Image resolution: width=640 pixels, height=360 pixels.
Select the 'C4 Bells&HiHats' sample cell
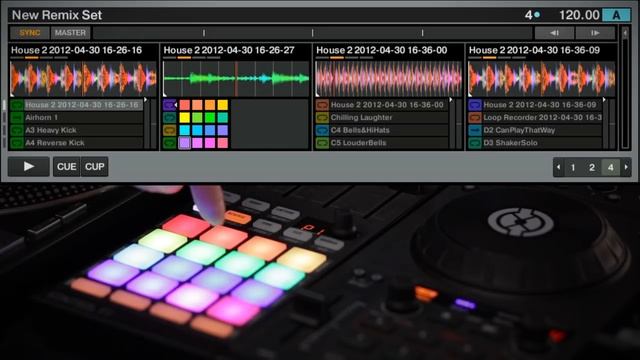tap(389, 130)
